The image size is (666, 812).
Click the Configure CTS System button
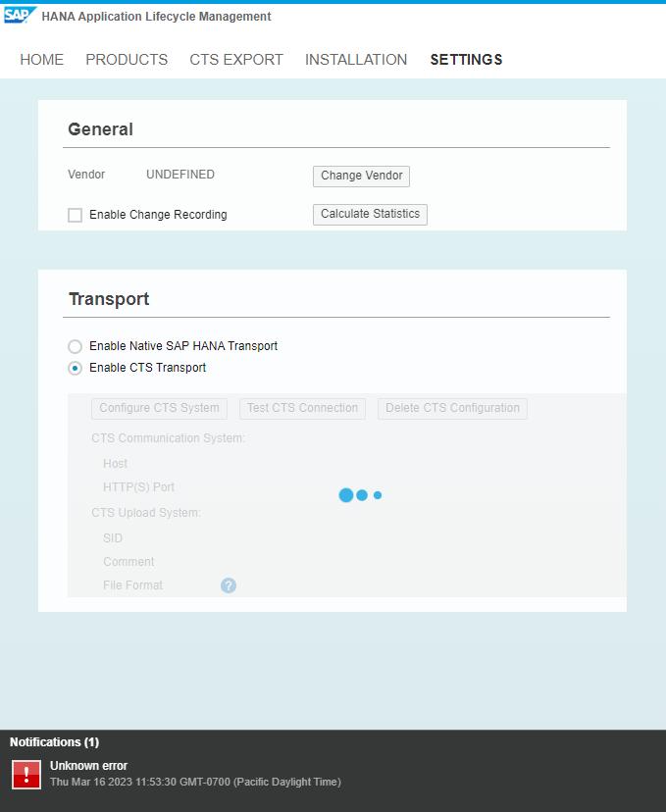pyautogui.click(x=160, y=409)
